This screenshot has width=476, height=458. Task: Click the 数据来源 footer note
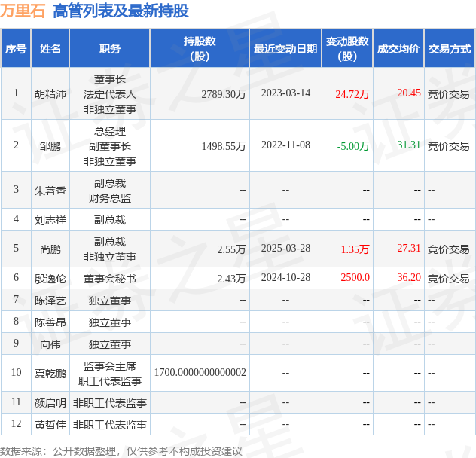(121, 451)
